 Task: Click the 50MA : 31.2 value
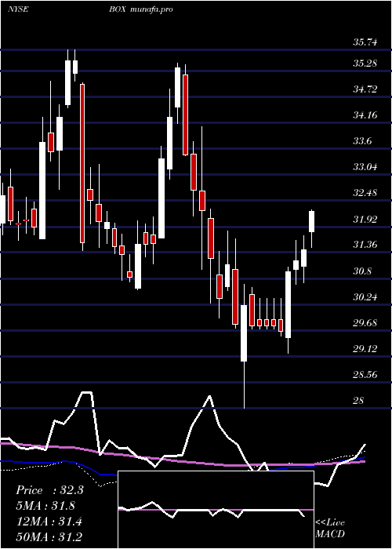[49, 536]
